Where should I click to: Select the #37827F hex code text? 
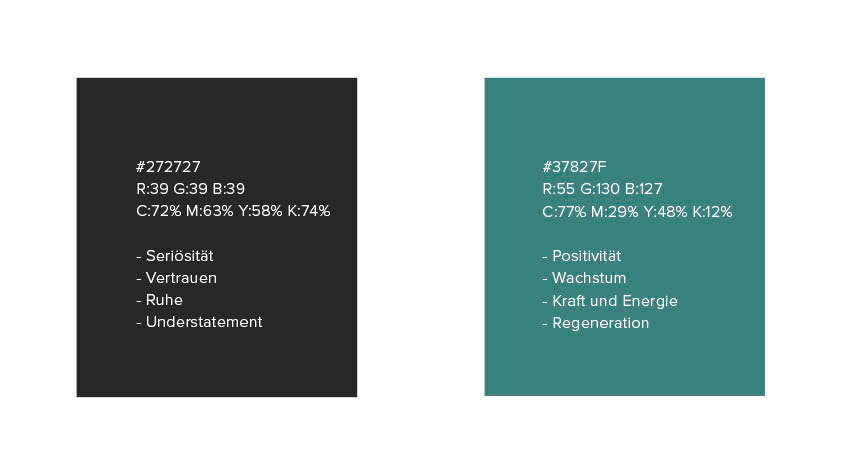(x=575, y=167)
